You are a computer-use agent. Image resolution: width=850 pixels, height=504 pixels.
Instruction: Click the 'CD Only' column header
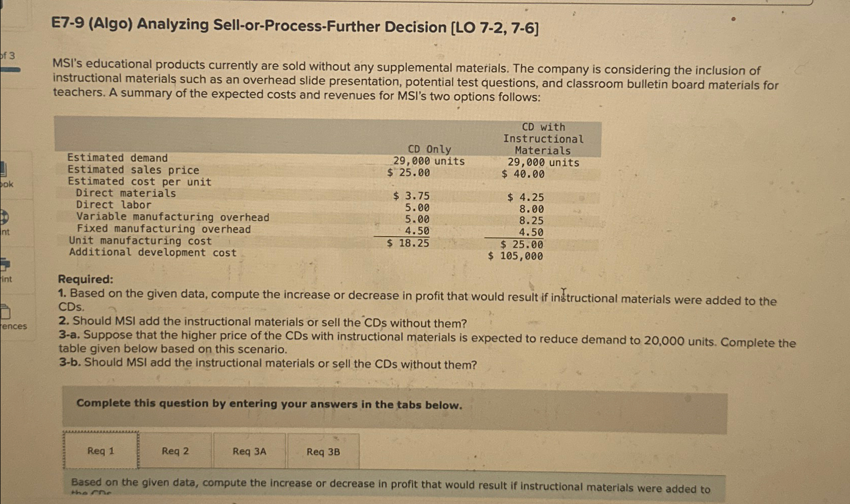click(x=430, y=149)
